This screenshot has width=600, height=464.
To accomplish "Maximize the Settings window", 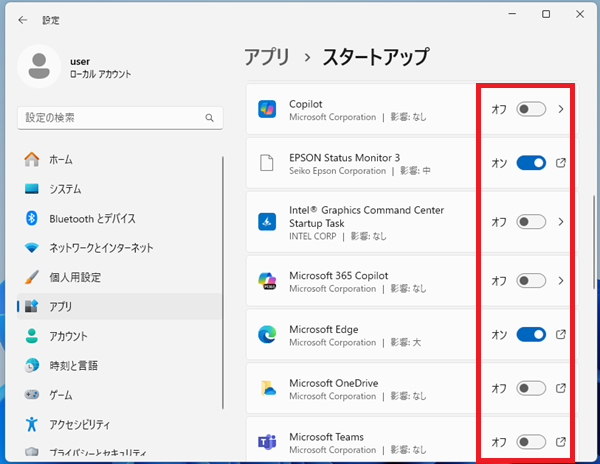I will click(x=546, y=14).
